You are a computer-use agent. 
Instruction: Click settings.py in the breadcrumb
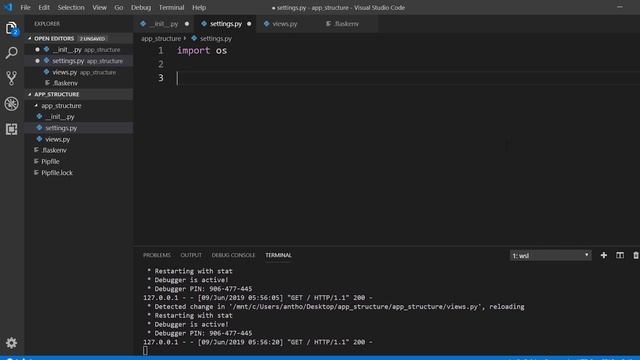coord(216,38)
